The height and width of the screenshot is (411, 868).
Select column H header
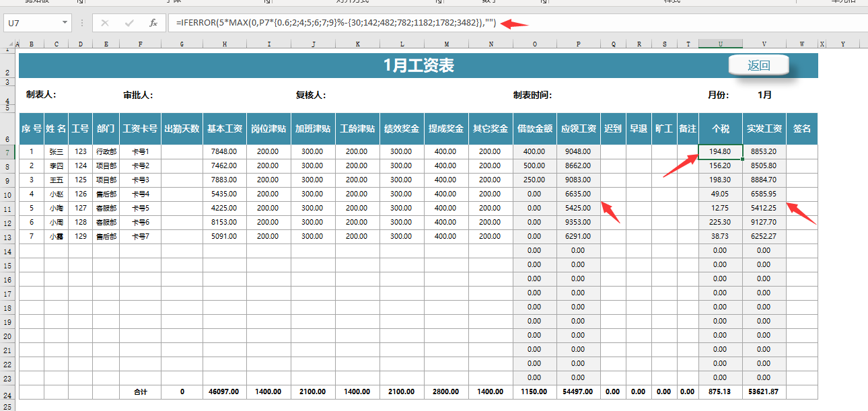pyautogui.click(x=225, y=44)
